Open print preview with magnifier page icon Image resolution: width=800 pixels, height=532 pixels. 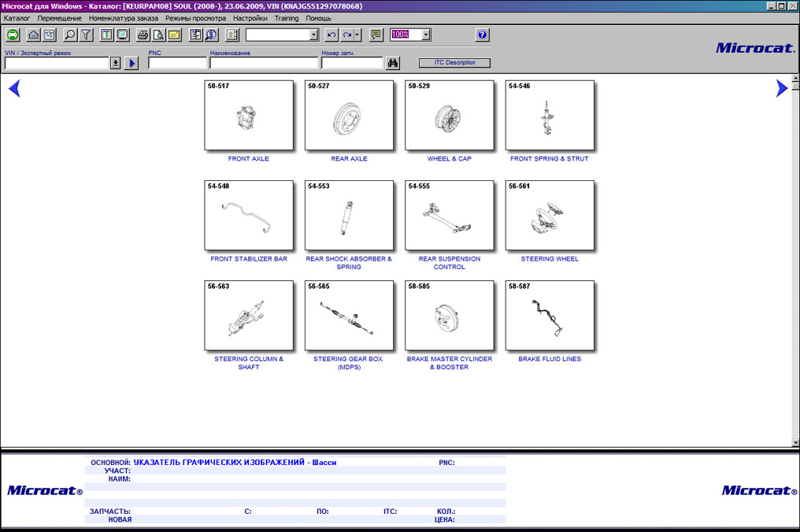158,35
